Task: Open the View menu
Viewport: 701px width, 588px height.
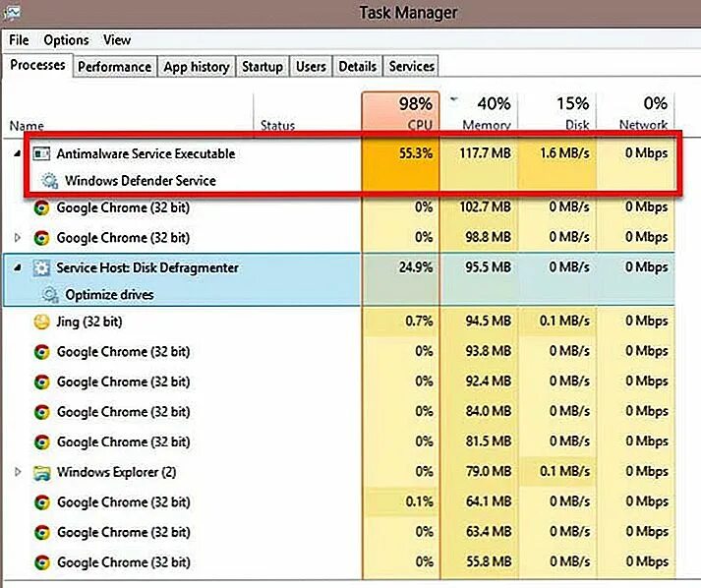Action: (x=117, y=40)
